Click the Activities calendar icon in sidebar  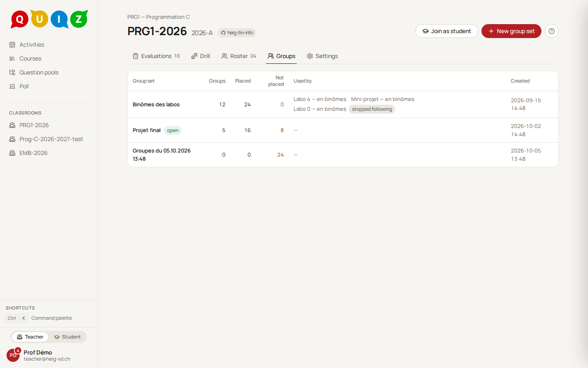click(x=12, y=45)
